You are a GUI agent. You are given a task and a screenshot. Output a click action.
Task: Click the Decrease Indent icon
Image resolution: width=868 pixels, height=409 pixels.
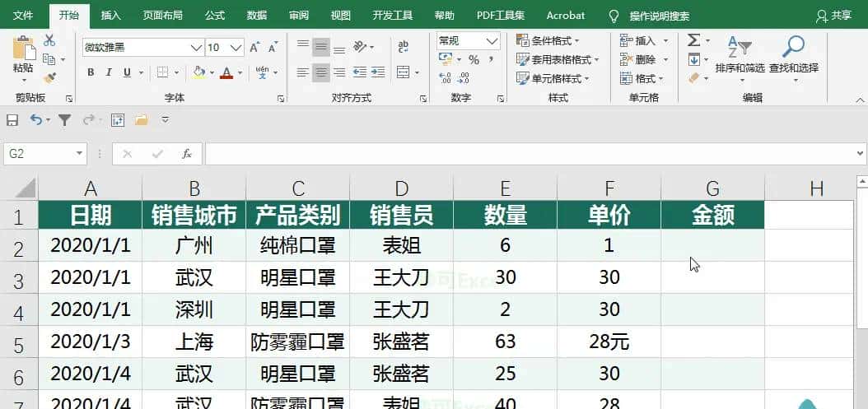(360, 72)
